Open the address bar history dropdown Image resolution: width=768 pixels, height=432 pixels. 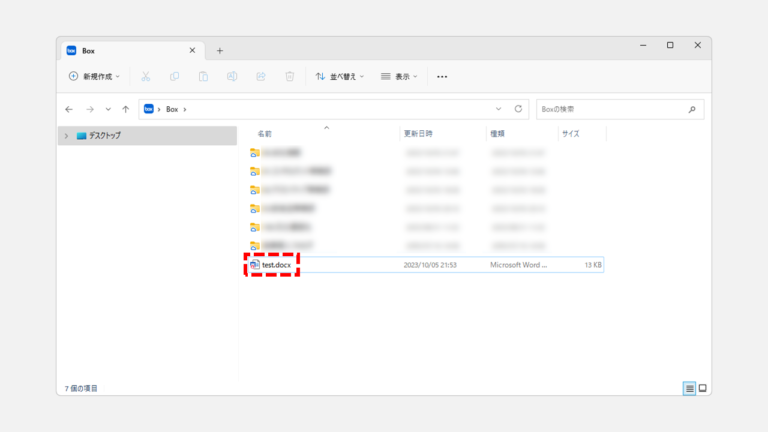click(498, 109)
